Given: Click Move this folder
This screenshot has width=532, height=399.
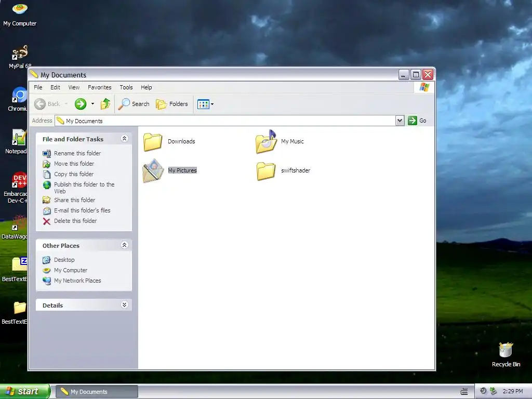Looking at the screenshot, I should (x=74, y=164).
